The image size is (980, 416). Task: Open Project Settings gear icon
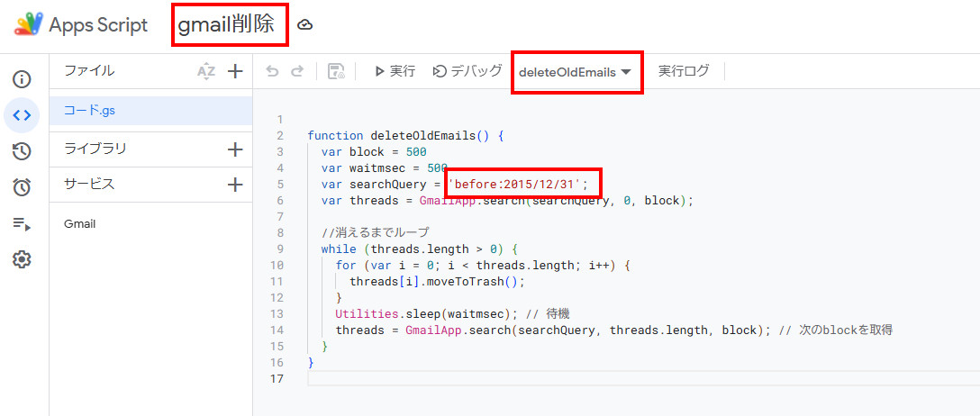(x=22, y=258)
